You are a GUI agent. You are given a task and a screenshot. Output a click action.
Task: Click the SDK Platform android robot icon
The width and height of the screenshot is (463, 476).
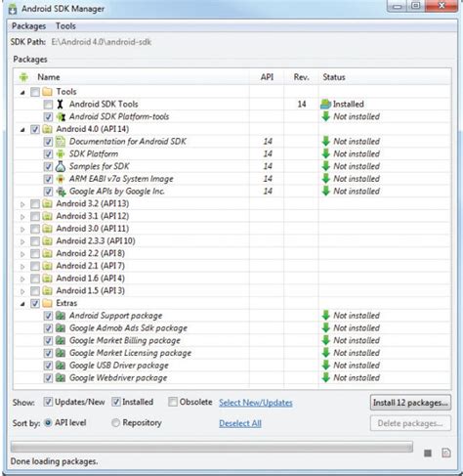click(61, 153)
